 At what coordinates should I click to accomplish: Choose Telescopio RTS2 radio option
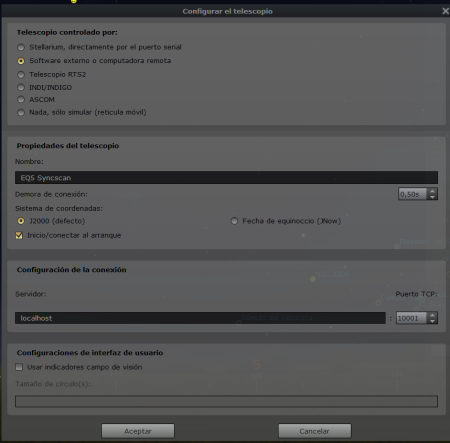(21, 75)
